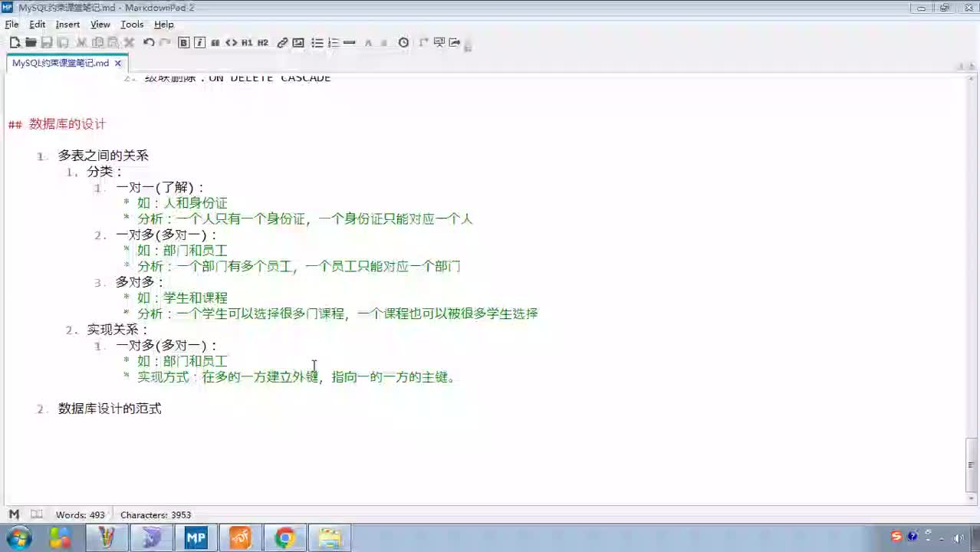Image resolution: width=980 pixels, height=552 pixels.
Task: Insert a horizontal rule
Action: 350,43
